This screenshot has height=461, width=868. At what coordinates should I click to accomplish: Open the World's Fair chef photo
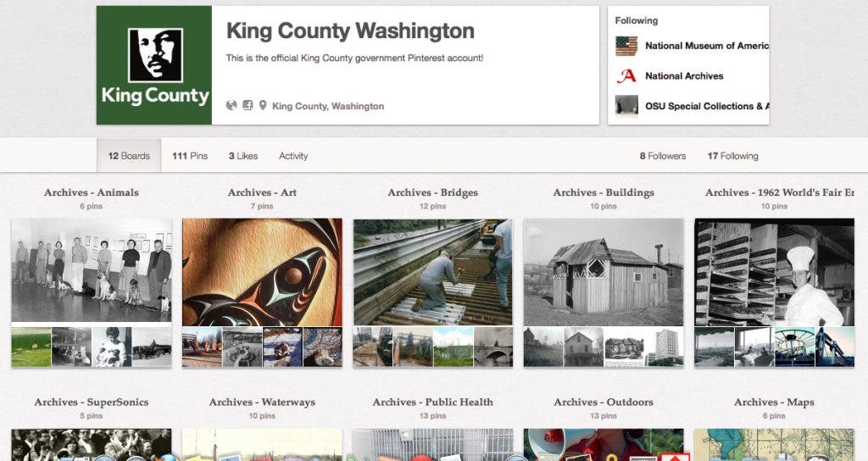[775, 272]
